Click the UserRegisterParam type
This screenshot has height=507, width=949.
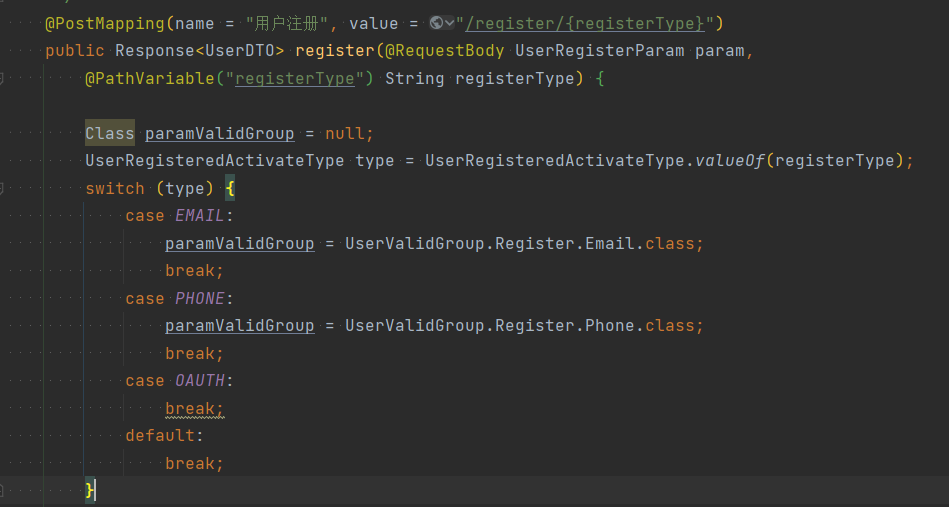(600, 51)
